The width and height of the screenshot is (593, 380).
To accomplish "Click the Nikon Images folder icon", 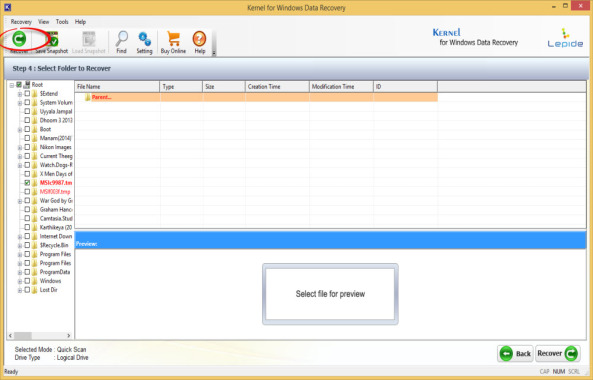I will pos(35,147).
